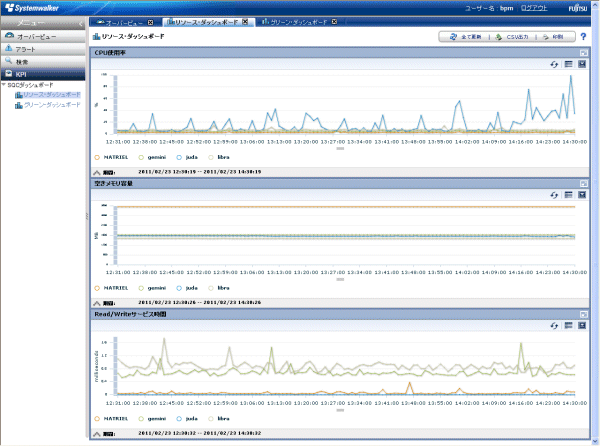Save the Read/Write サービス時間 chart data
The image size is (600, 446).
pos(581,326)
